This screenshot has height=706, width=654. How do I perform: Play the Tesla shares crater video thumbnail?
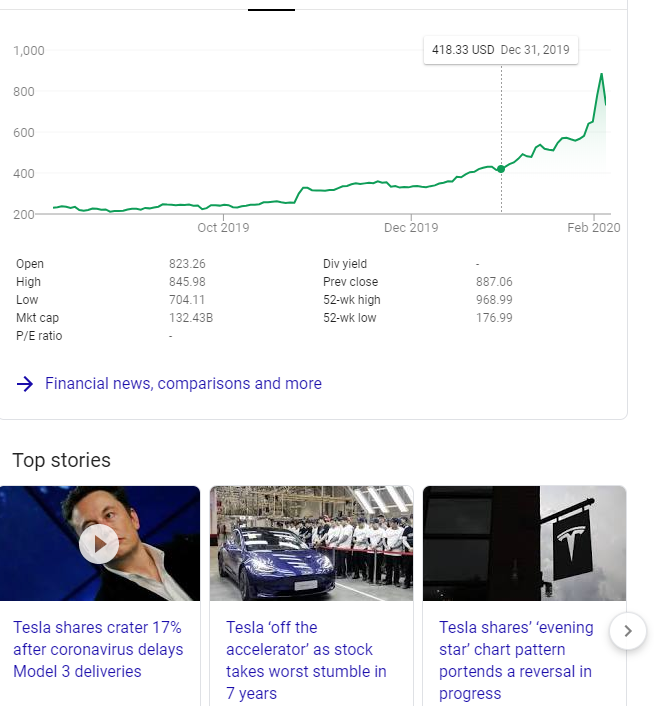click(99, 544)
